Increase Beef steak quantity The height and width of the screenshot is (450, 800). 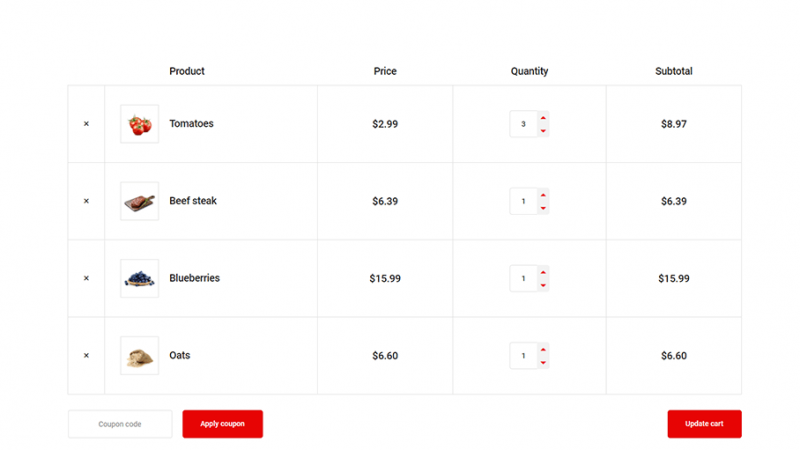click(543, 195)
